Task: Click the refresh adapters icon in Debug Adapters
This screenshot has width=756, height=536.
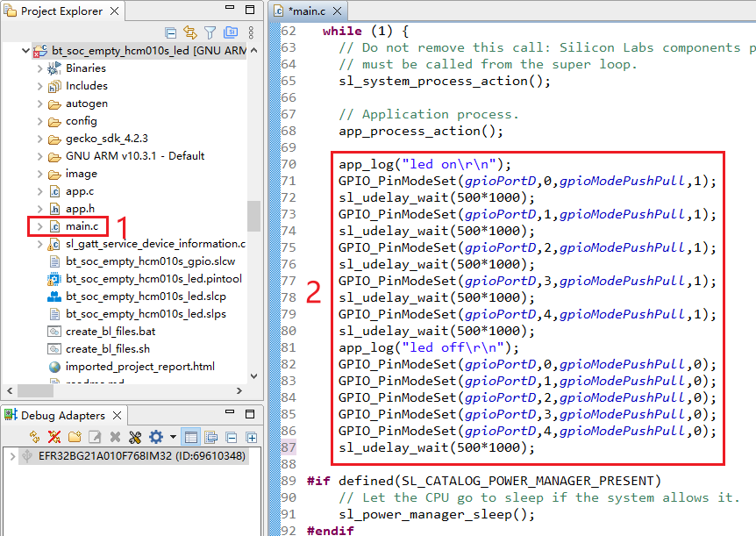Action: pyautogui.click(x=35, y=437)
